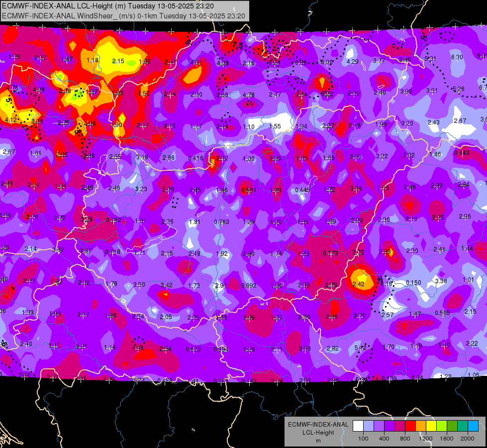Image resolution: width=487 pixels, height=448 pixels.
Task: Click the wind shear value 4.31
Action: pyautogui.click(x=196, y=63)
